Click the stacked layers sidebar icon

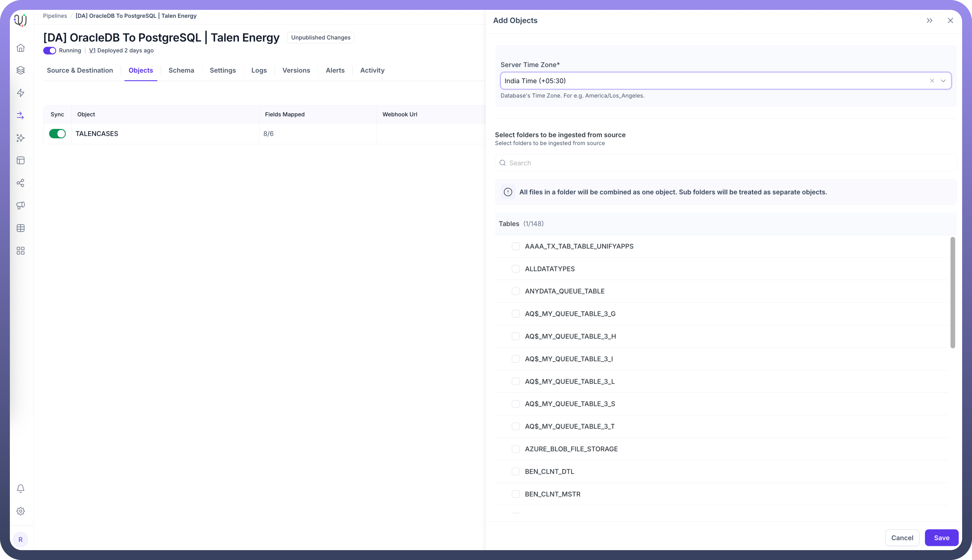point(21,70)
